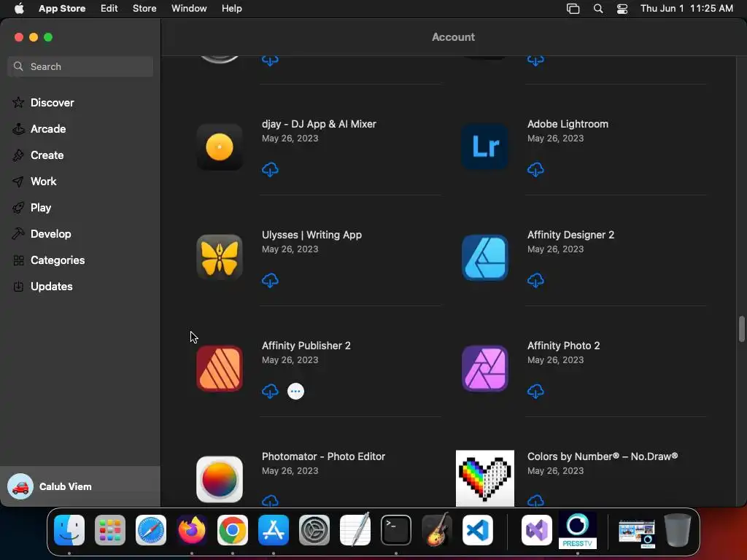Download djay - DJ App & AI Mixer

pyautogui.click(x=270, y=169)
